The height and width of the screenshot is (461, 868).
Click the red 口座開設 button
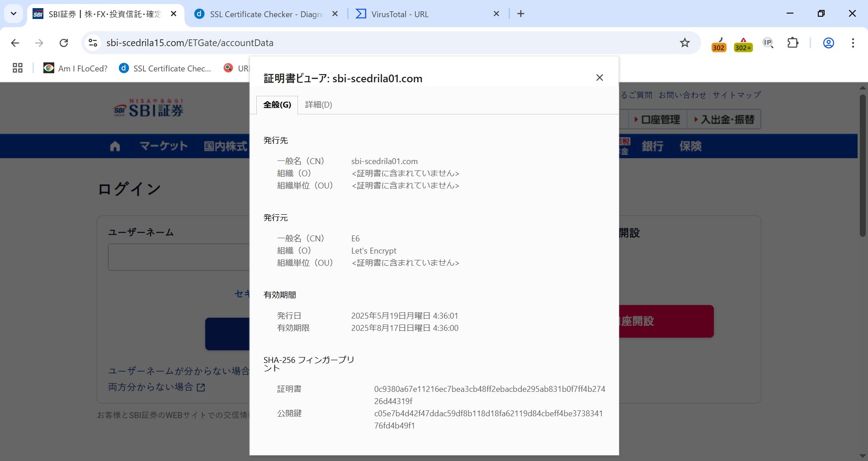coord(666,321)
